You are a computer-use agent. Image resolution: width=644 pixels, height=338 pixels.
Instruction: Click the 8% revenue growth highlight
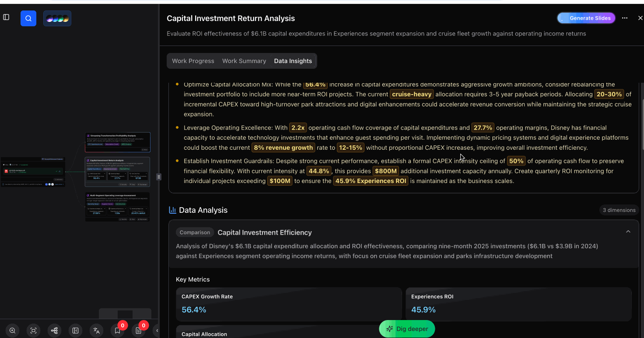[283, 148]
